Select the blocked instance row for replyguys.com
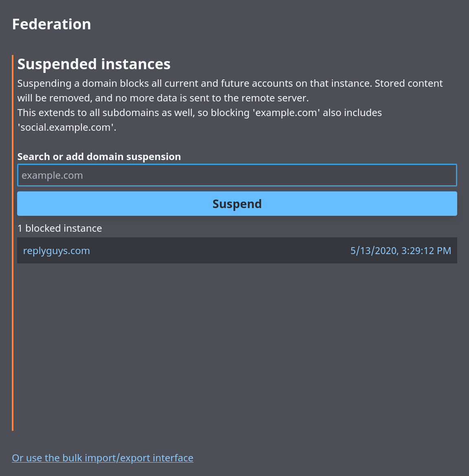Viewport: 469px width, 476px height. 237,250
